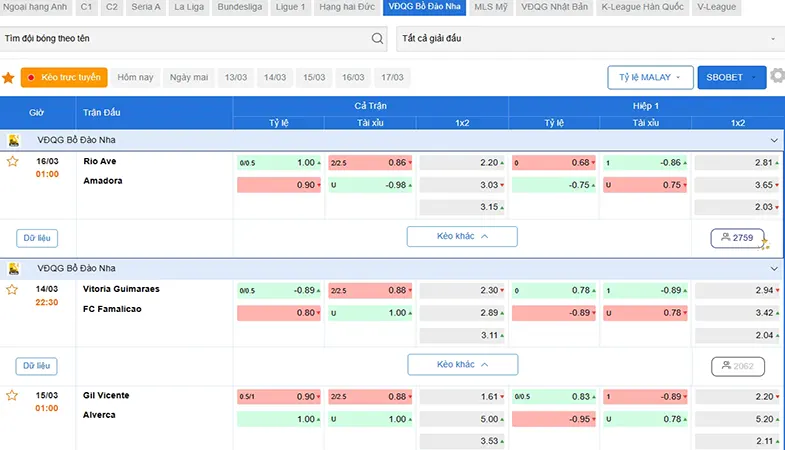Click Kèo khác under Vitoria Guimaraes match
785x450 pixels.
click(463, 364)
